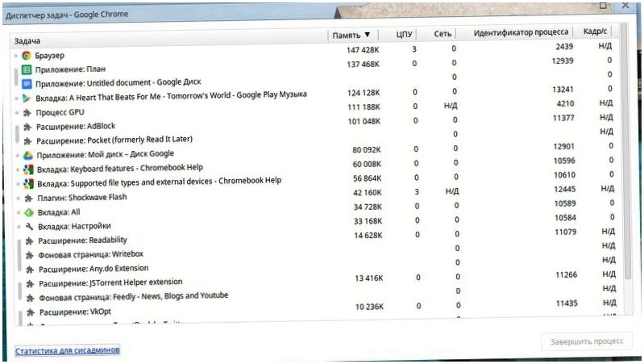Select the Процесс GPU row
Viewport: 644px width, 364px height.
click(314, 109)
